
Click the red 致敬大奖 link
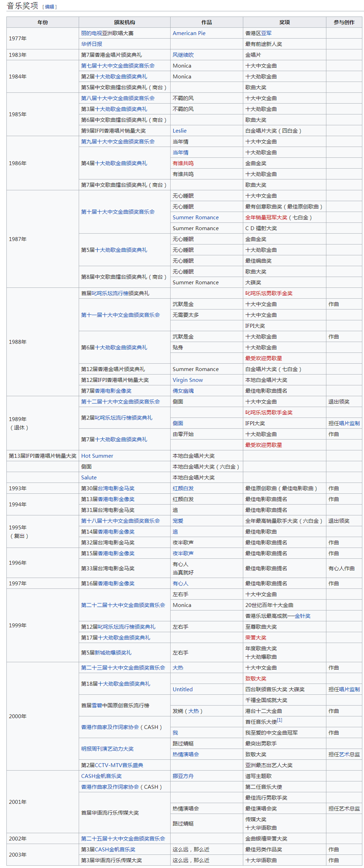point(256,679)
